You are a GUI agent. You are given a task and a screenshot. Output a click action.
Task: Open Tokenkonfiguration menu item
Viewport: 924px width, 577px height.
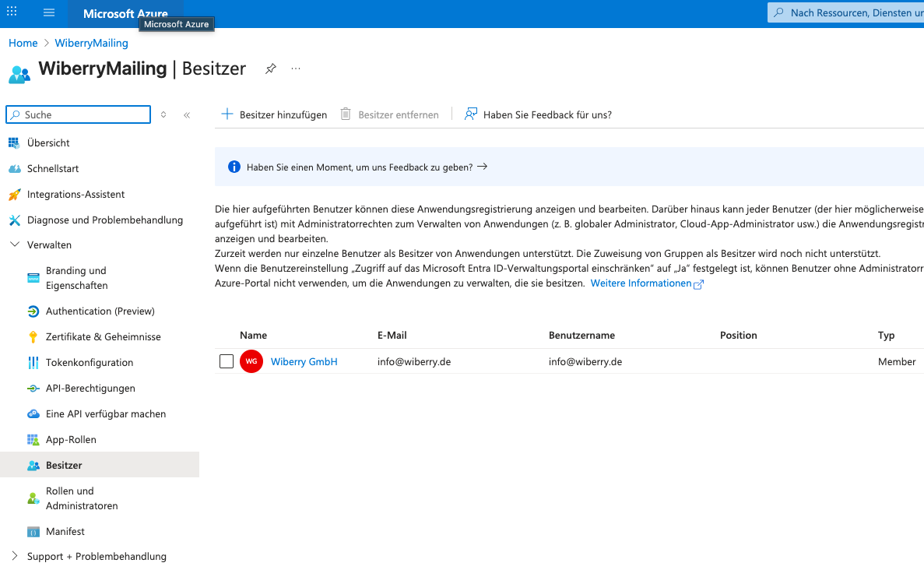point(89,362)
